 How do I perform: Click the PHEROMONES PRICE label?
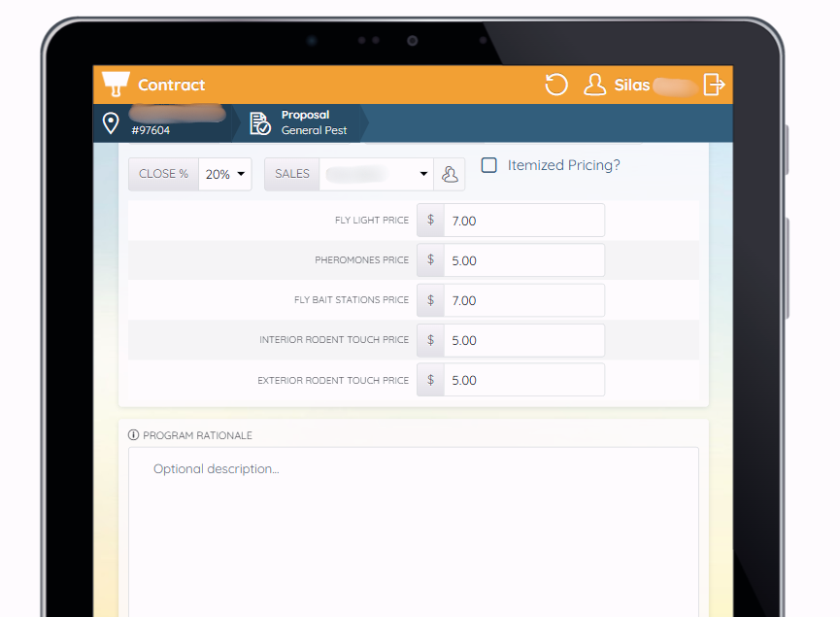pos(361,260)
